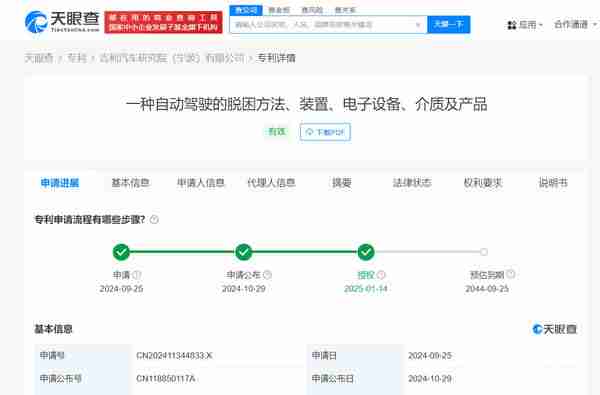Click the 基本信息 section heading
The width and height of the screenshot is (600, 395).
pyautogui.click(x=54, y=329)
